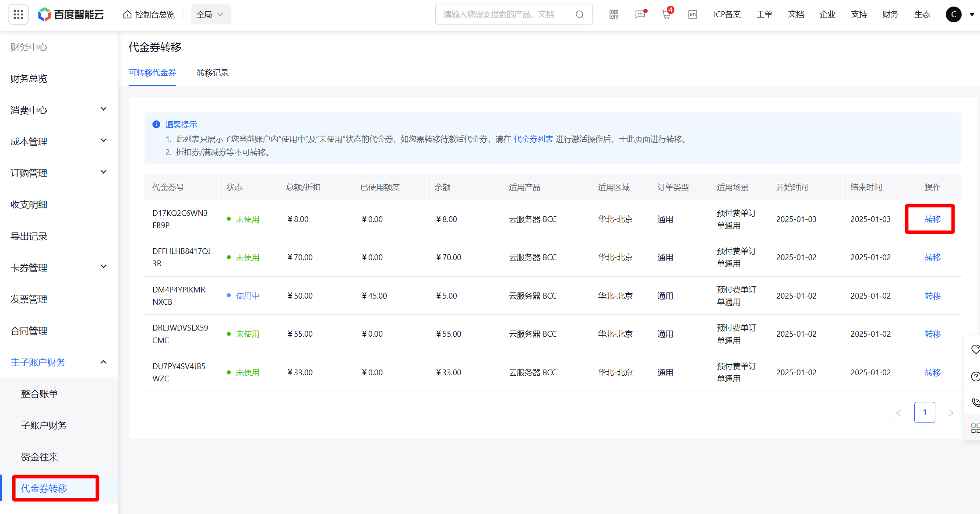Image resolution: width=980 pixels, height=514 pixels.
Task: Click 转移 for voucher DU7PY4SV4JB5WZC
Action: pyautogui.click(x=933, y=372)
